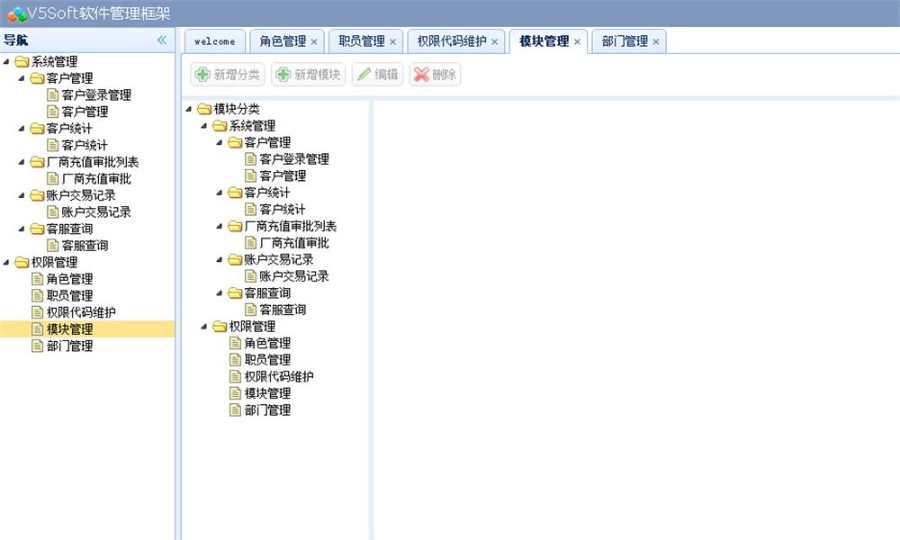Click the green plus icon of 新增分类

point(203,74)
